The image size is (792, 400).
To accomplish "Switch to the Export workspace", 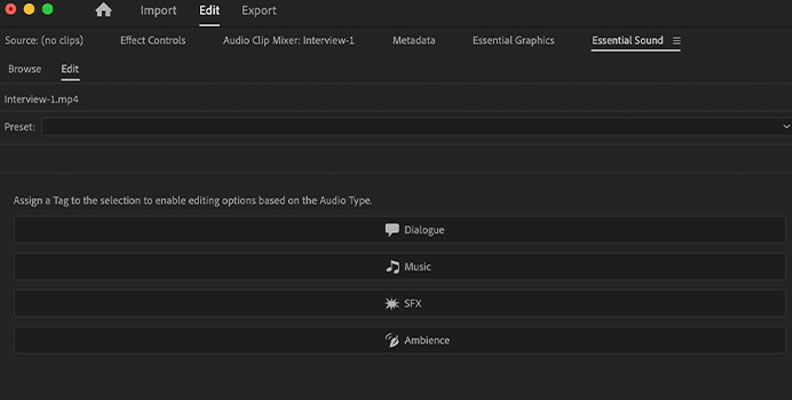I will 259,11.
